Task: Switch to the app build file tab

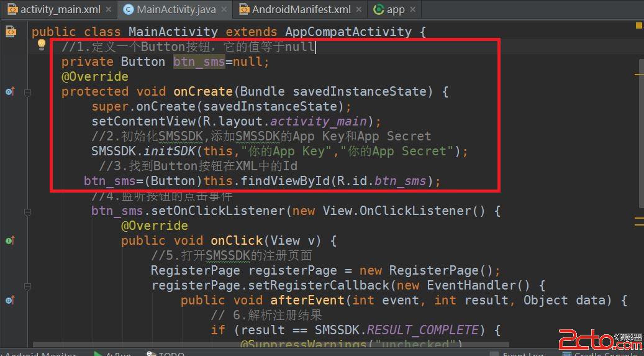Action: [x=396, y=9]
